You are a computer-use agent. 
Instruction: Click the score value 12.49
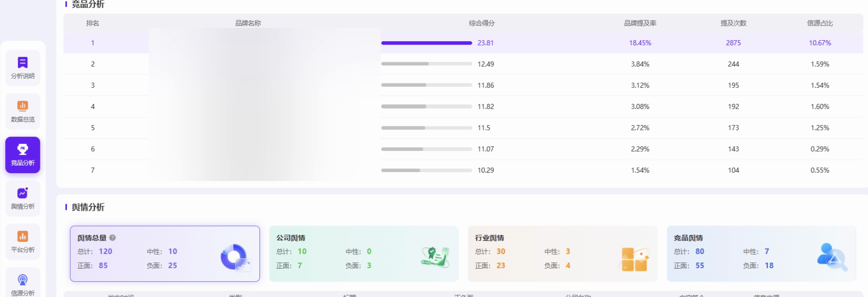click(x=486, y=64)
